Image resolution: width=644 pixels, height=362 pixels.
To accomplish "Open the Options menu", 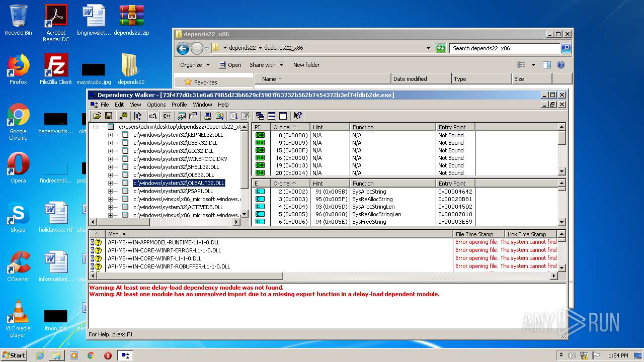I will pos(156,105).
